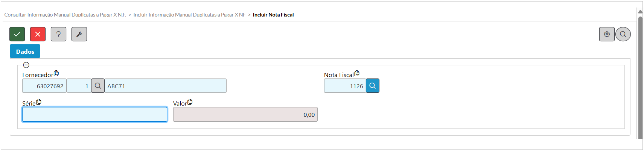Click the copy icon beside Fornecedor label
The image size is (644, 151).
(56, 73)
